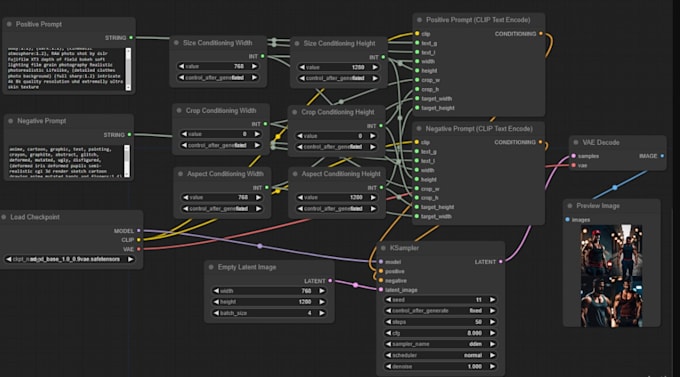Click the value field in Aspect Conditioning Width
Viewport: 680px width, 377px height.
(x=222, y=197)
